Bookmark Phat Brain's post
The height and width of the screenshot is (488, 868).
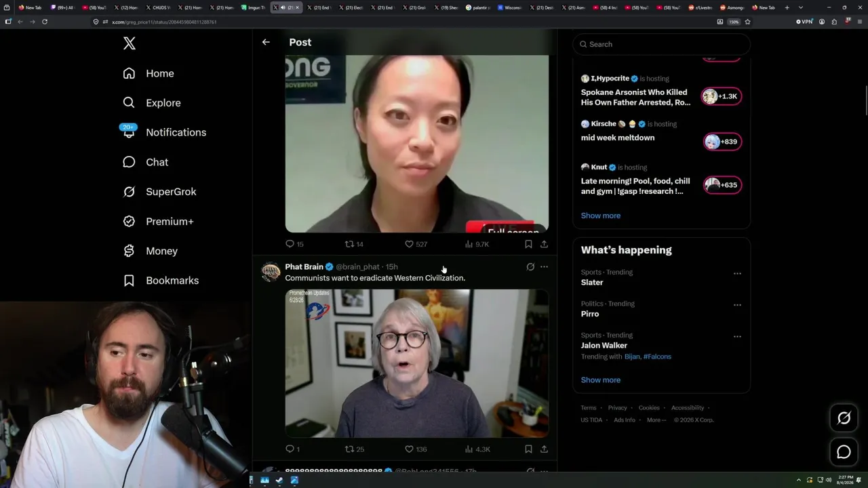pos(528,449)
